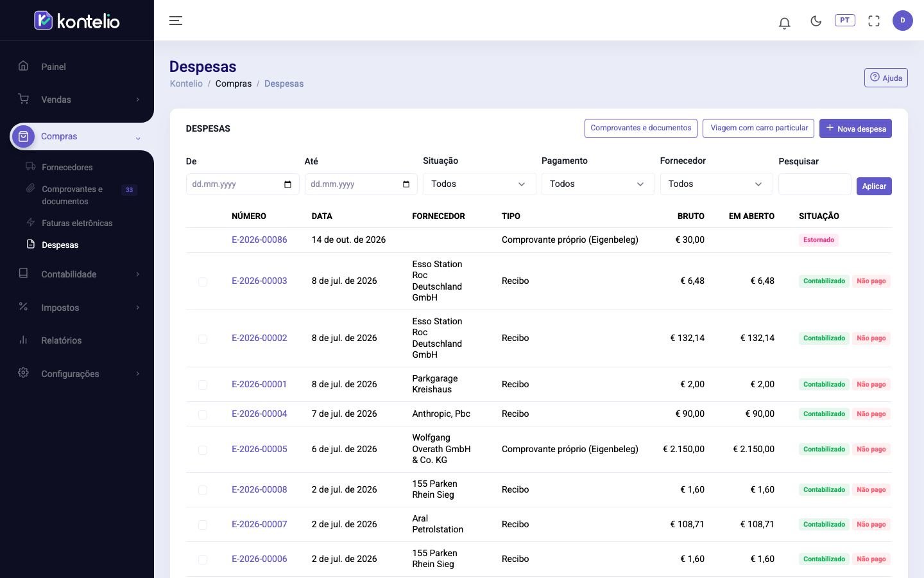Open calendar picker in Até field
Screen dimensions: 924x578
coord(406,184)
